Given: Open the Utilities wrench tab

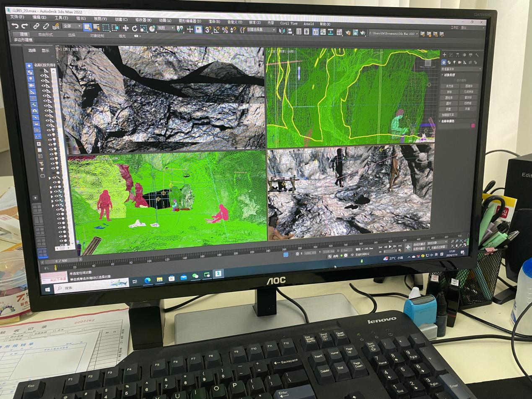Looking at the screenshot, I should 477,55.
